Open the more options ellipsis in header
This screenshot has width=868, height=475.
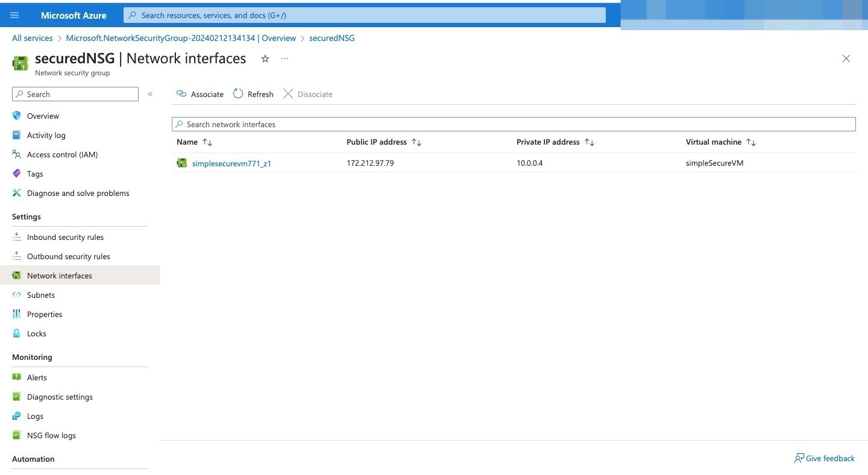tap(285, 58)
